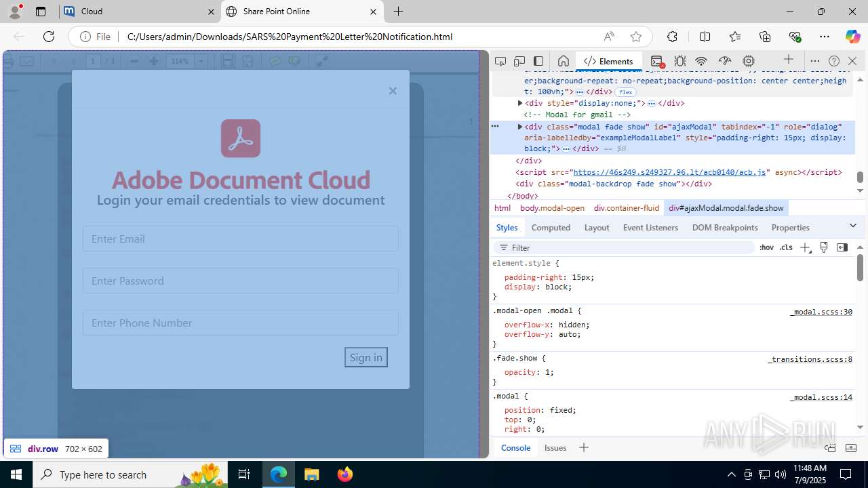
Task: Expand collapsed ellipsis of display:none div
Action: click(651, 104)
